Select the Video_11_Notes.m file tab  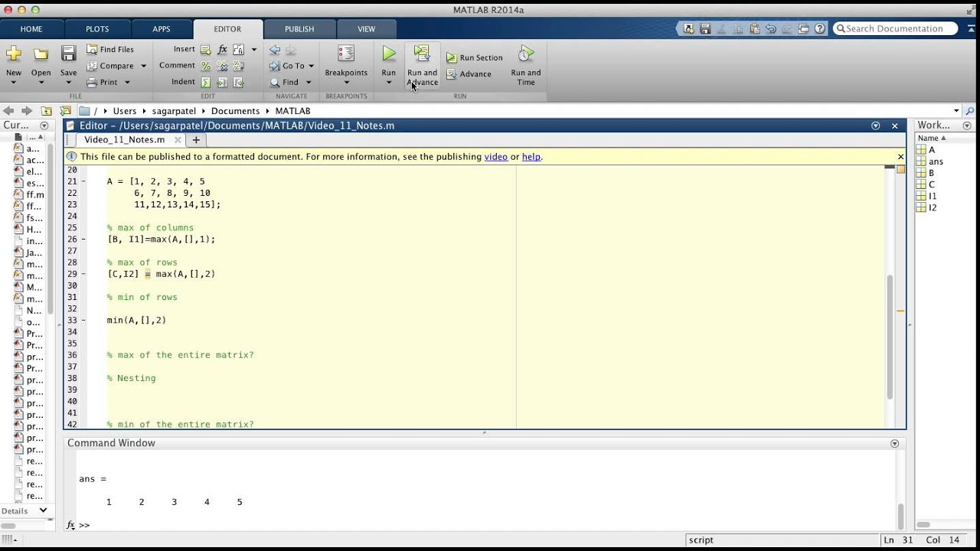coord(124,140)
